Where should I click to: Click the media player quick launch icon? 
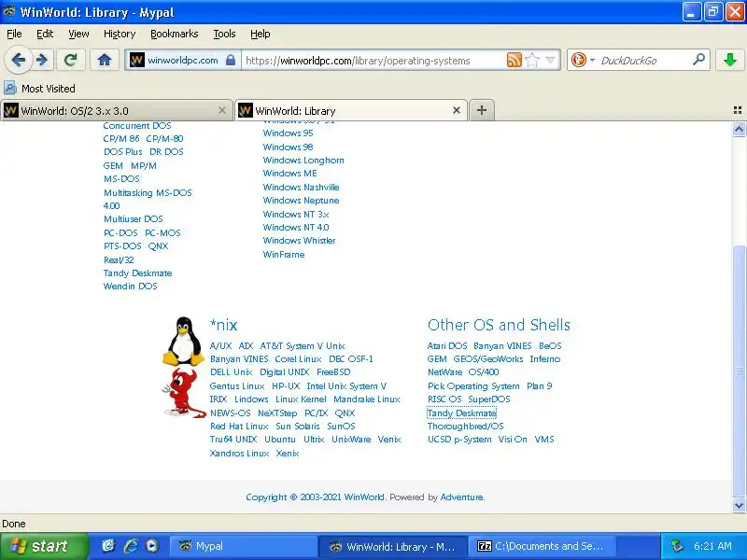152,546
